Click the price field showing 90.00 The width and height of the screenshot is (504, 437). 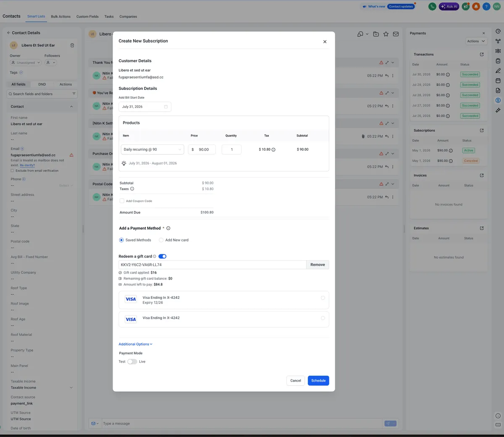(202, 149)
